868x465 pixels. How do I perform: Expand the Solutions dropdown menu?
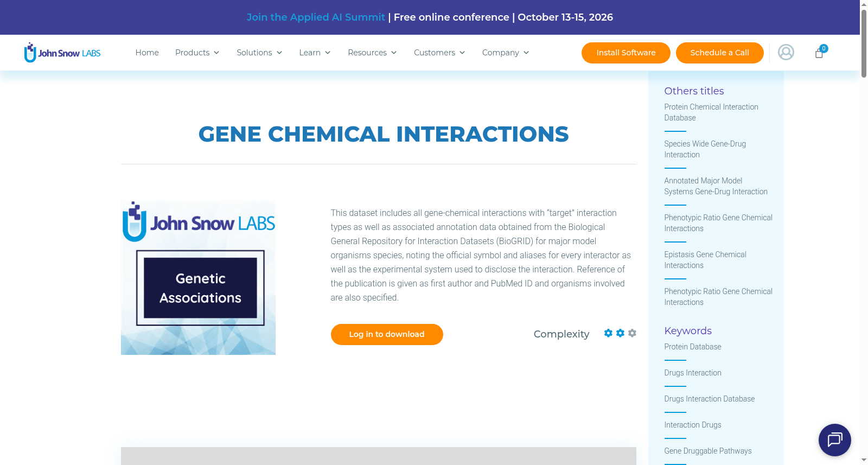(x=259, y=53)
